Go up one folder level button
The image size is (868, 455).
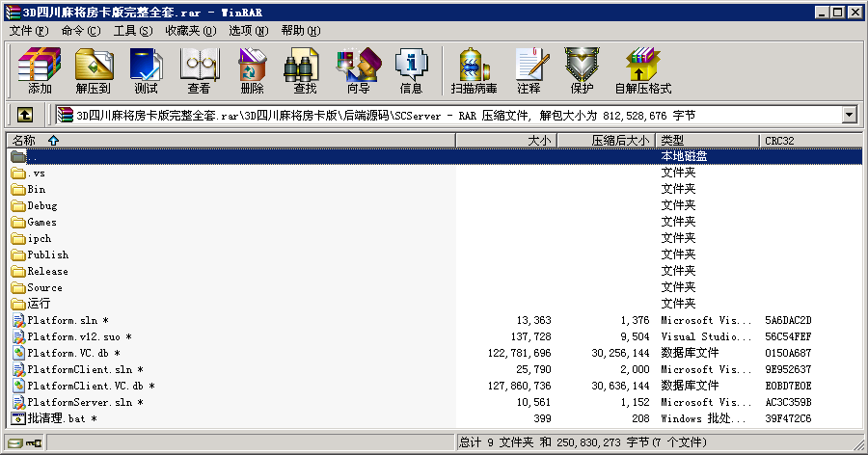pos(25,115)
